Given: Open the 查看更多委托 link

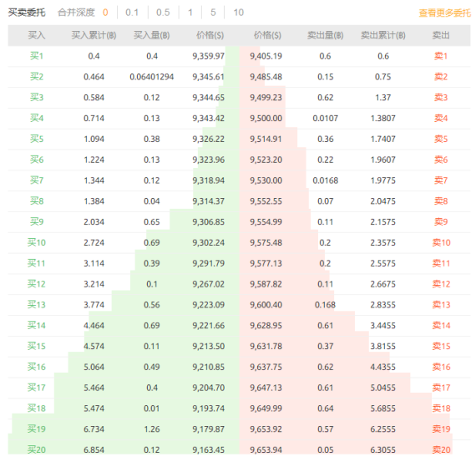Looking at the screenshot, I should [x=444, y=13].
